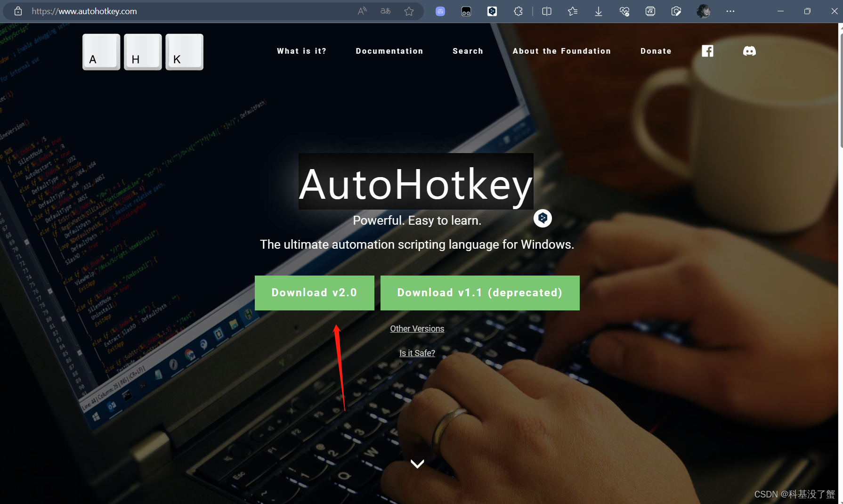This screenshot has height=504, width=843.
Task: Open the user profile avatar
Action: click(x=704, y=11)
